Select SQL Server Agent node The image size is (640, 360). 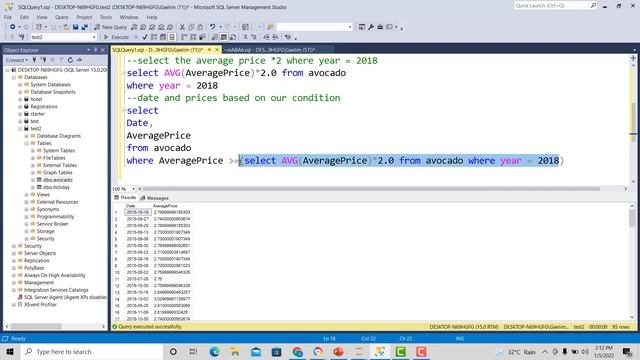[x=62, y=298]
